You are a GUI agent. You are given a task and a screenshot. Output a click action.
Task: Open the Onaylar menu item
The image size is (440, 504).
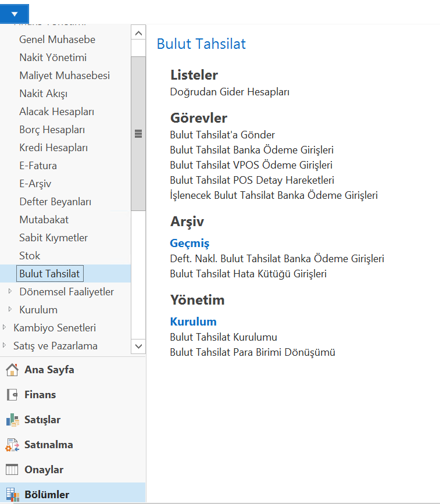(44, 470)
